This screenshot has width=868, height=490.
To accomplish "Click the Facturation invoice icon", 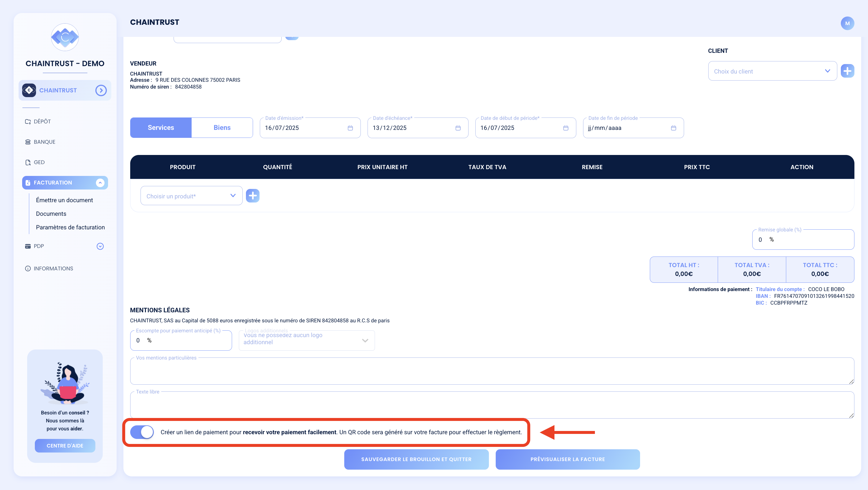I will (28, 183).
